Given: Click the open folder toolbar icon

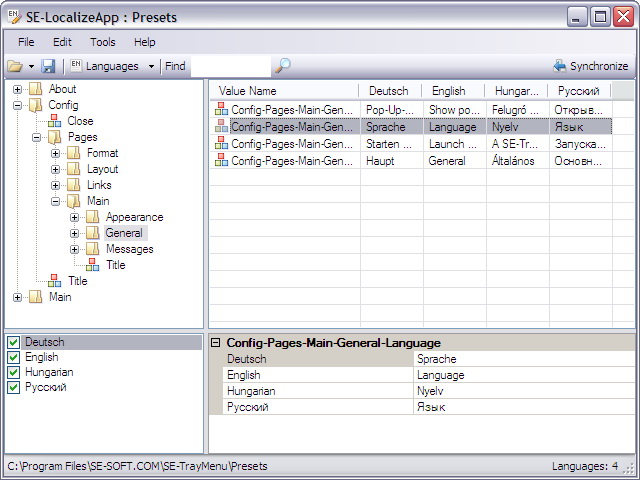Looking at the screenshot, I should [15, 66].
